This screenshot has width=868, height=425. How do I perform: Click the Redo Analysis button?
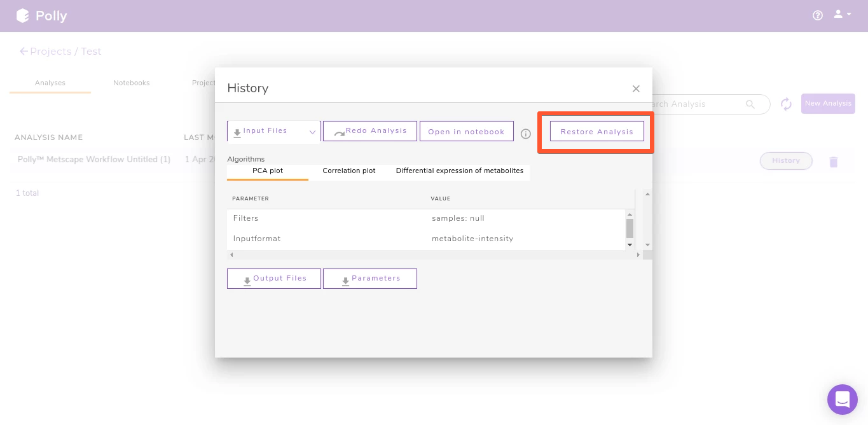coord(369,131)
